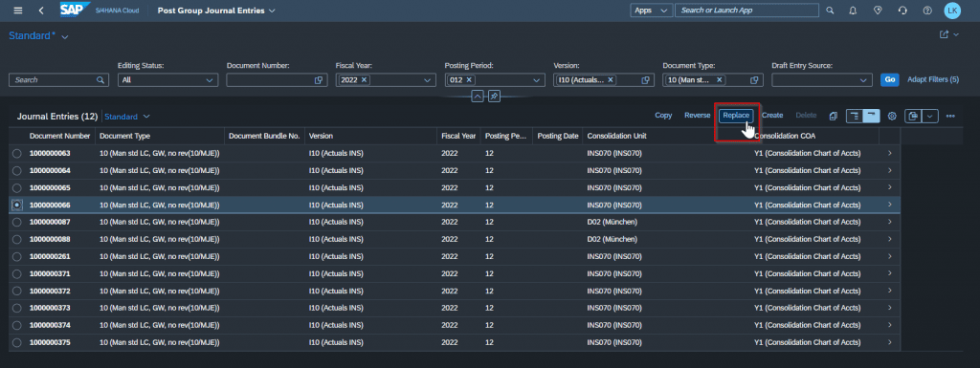Open the Post Group Journal Entries title menu
This screenshot has width=980, height=368.
click(x=216, y=11)
